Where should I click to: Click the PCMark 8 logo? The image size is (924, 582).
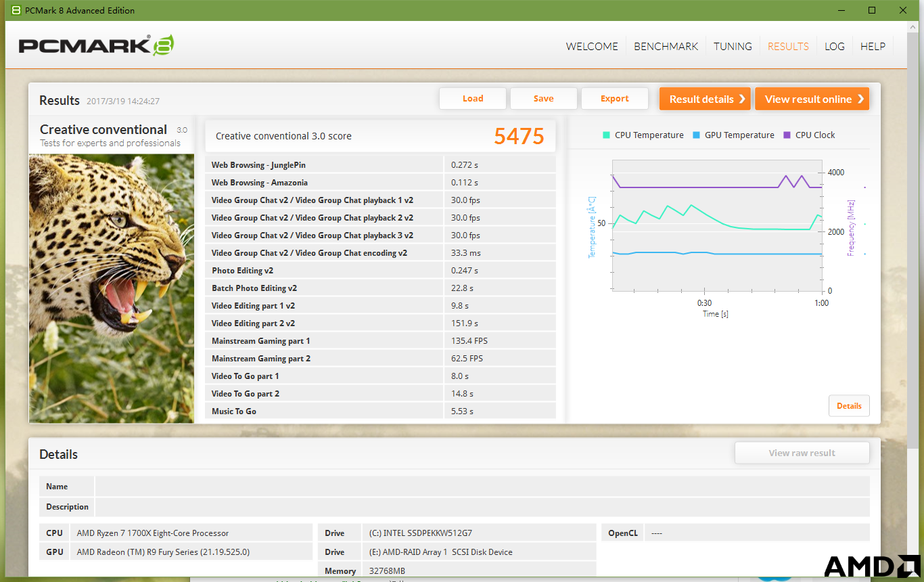(x=96, y=45)
